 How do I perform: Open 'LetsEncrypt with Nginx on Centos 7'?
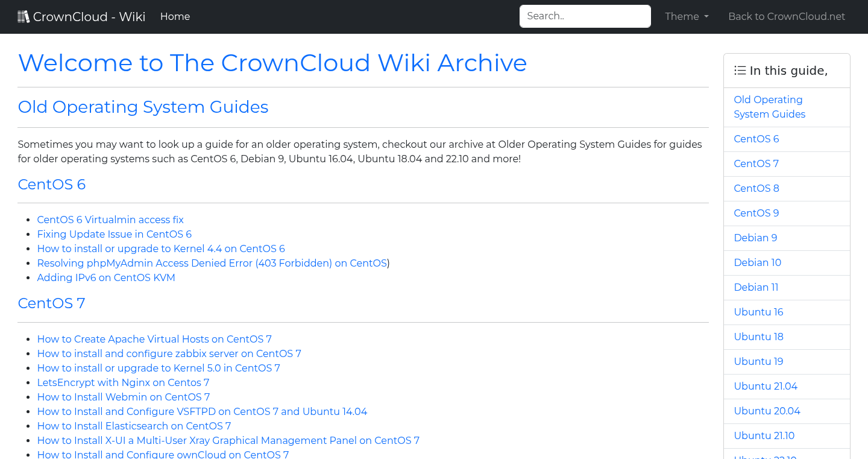point(123,382)
